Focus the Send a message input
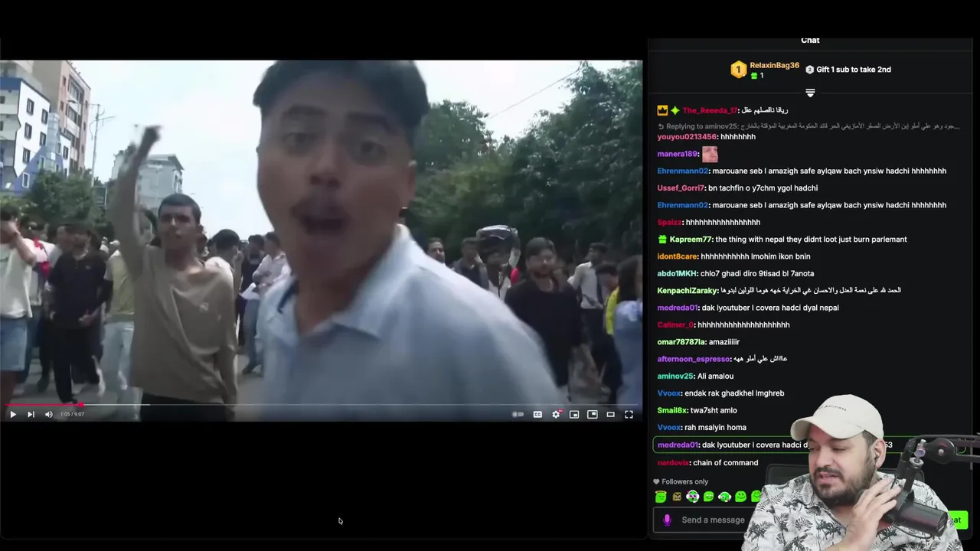 pos(713,520)
